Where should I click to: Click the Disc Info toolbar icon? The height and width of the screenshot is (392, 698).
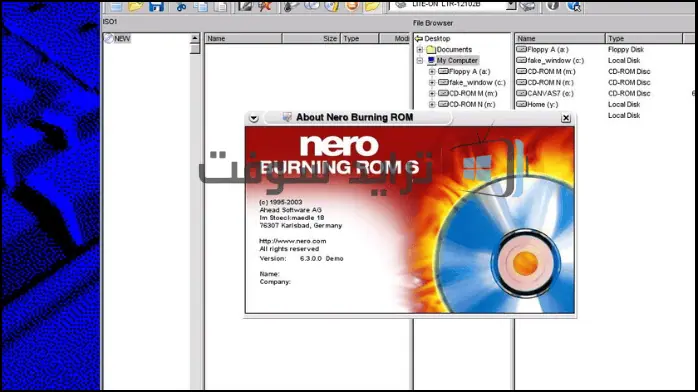(x=332, y=6)
